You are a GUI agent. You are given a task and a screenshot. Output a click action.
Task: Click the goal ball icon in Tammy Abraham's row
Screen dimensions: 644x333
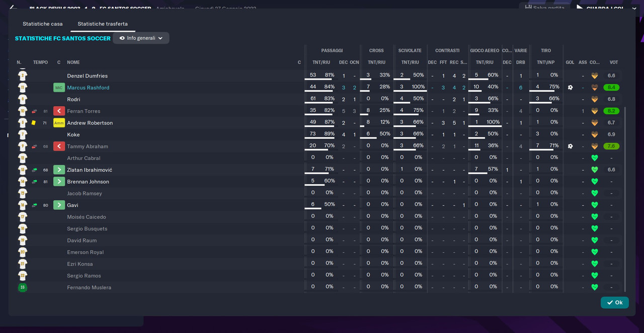pyautogui.click(x=570, y=147)
